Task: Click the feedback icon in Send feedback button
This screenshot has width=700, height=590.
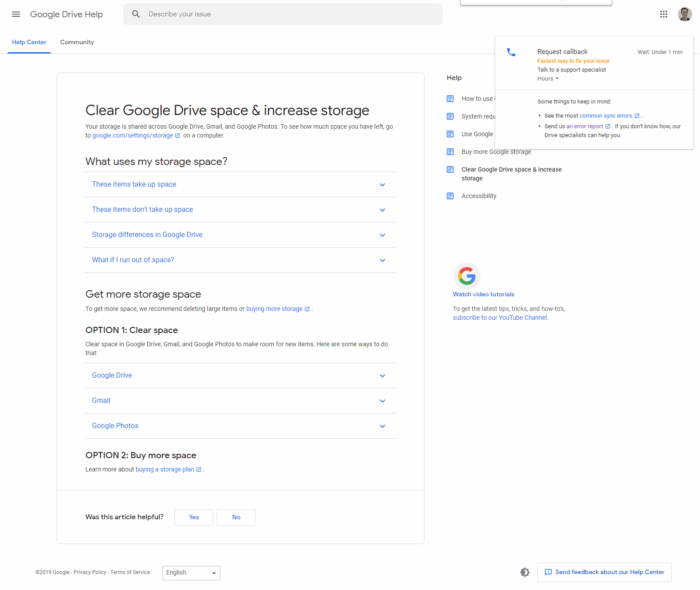Action: [x=548, y=572]
